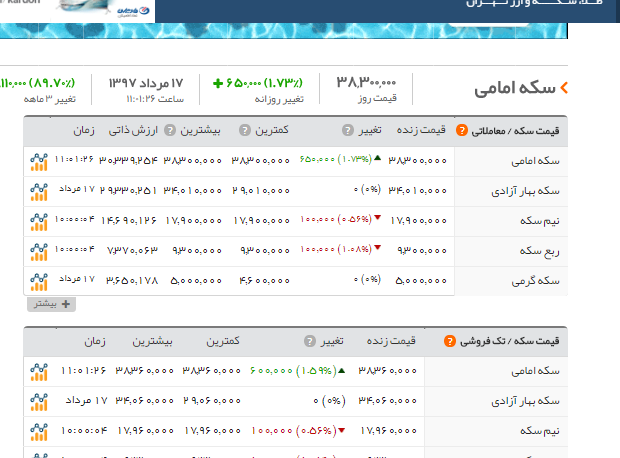The width and height of the screenshot is (620, 458).
Task: Open chart icon for سکه امامی معاملاتی row
Action: tap(39, 162)
